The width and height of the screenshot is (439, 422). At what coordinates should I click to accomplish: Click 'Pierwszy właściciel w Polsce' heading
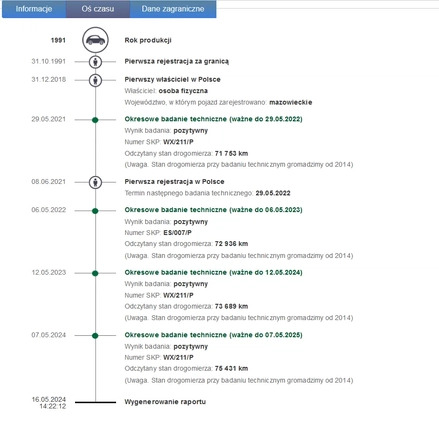172,79
